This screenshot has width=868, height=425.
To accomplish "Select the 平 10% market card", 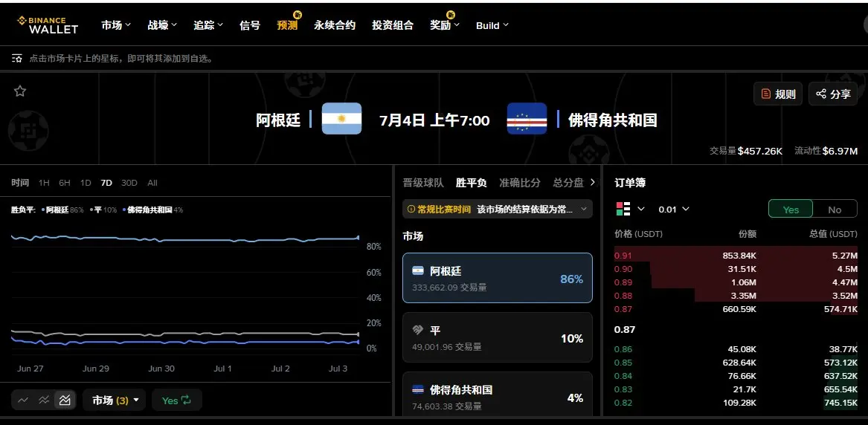I will (498, 337).
